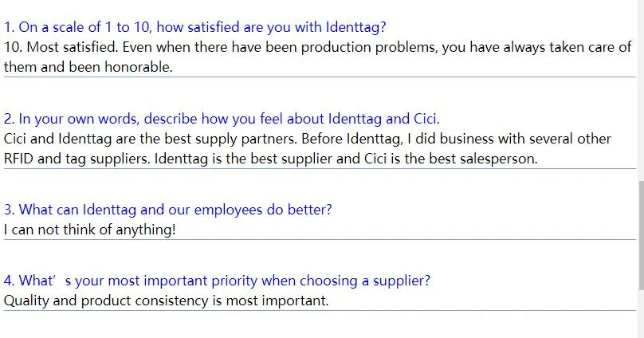Click question 1 about satisfaction scale

(194, 27)
